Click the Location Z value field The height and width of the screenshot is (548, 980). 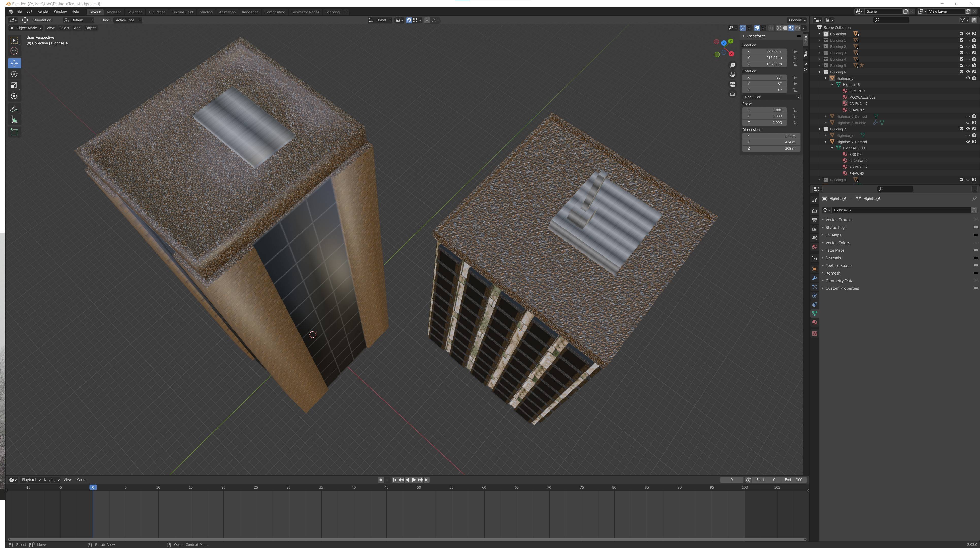click(x=765, y=64)
